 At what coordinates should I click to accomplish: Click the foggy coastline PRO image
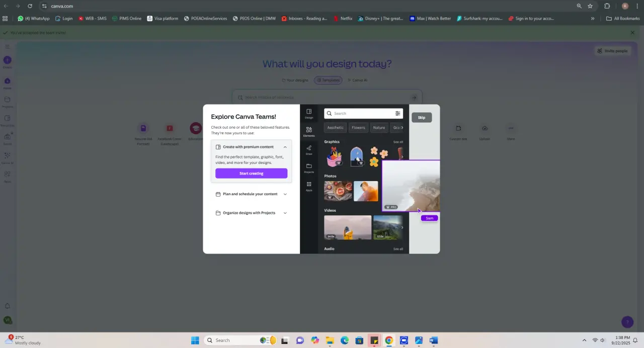tap(411, 186)
